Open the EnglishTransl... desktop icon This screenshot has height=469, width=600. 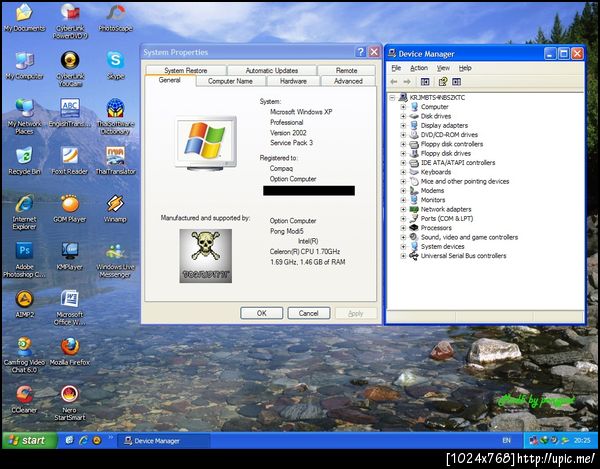(70, 113)
